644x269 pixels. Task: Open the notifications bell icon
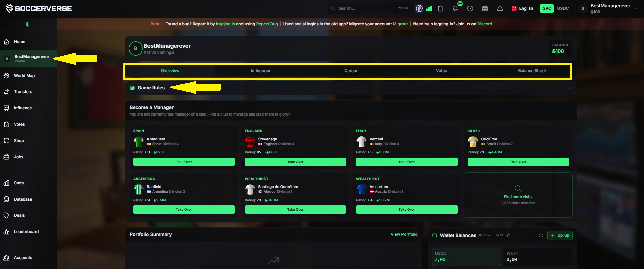click(455, 8)
